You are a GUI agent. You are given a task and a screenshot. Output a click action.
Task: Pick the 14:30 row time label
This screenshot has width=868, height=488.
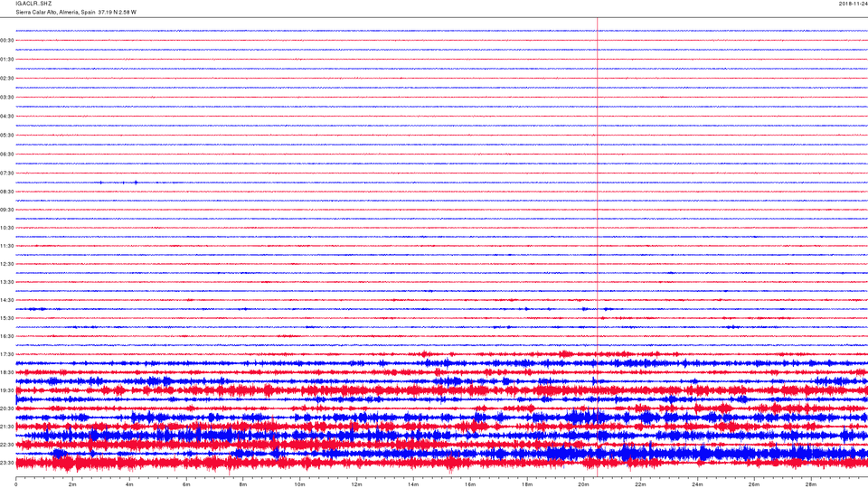pyautogui.click(x=7, y=300)
